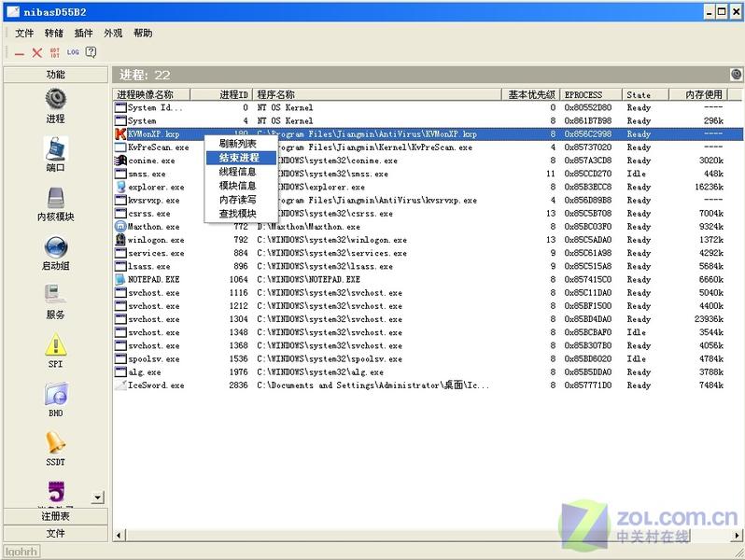Select the kvsrvxp.exe process row
Image resolution: width=745 pixels, height=560 pixels.
429,200
